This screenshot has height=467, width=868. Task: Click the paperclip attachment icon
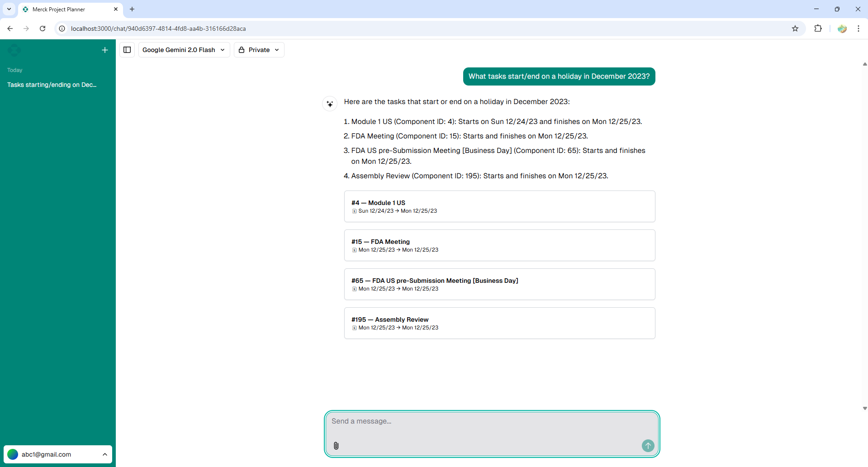click(336, 446)
